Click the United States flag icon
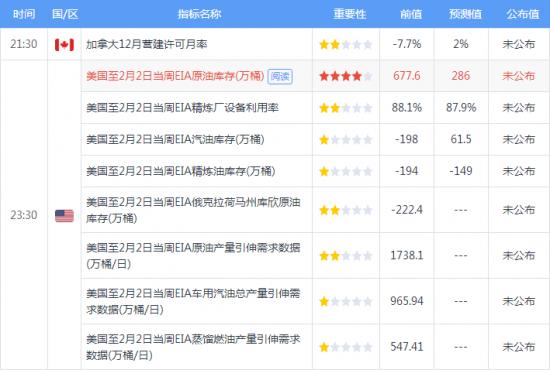 click(65, 216)
